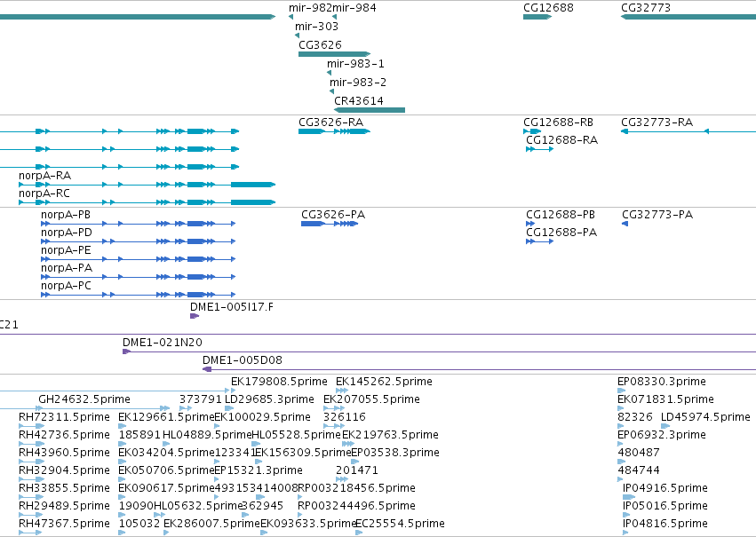Select the EP03538.3prime EST label

pos(394,453)
